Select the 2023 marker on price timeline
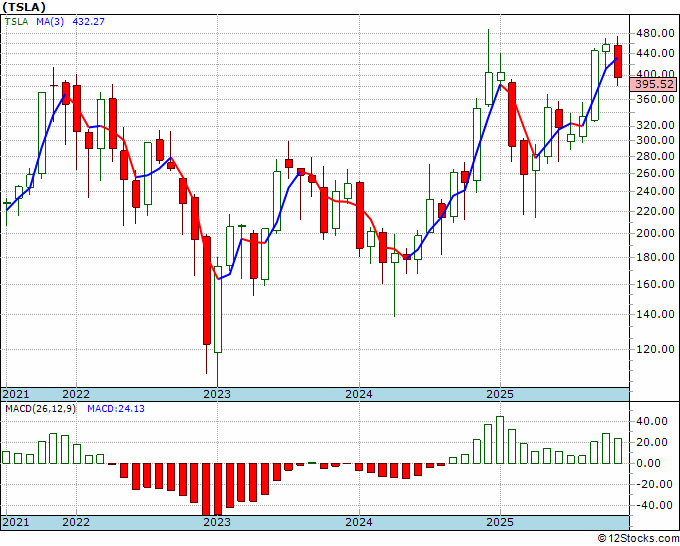This screenshot has height=546, width=680. tap(217, 394)
